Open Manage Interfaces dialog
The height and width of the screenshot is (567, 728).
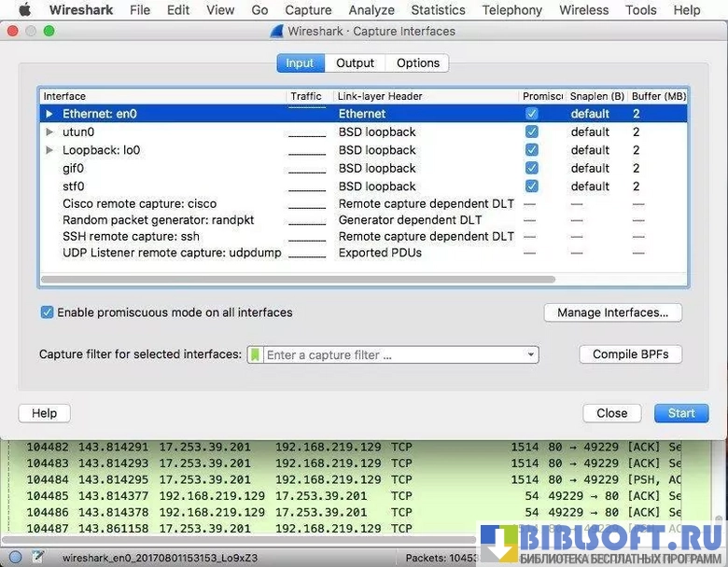pyautogui.click(x=612, y=312)
